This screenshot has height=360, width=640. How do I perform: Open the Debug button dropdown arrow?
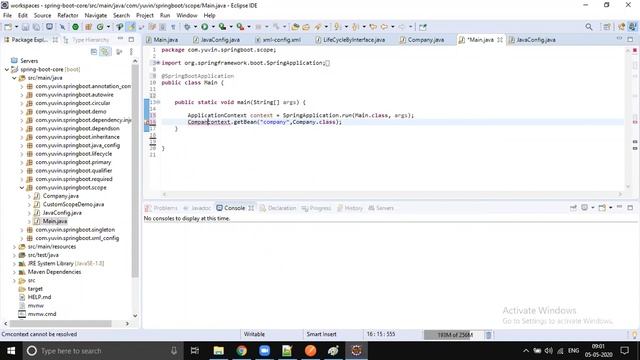coord(195,27)
